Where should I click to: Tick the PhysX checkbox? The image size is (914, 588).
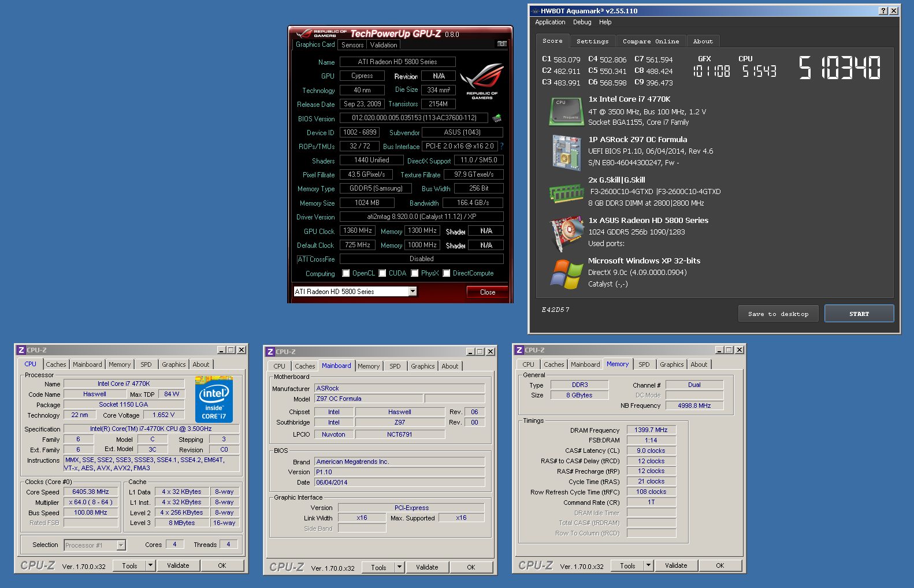point(414,273)
